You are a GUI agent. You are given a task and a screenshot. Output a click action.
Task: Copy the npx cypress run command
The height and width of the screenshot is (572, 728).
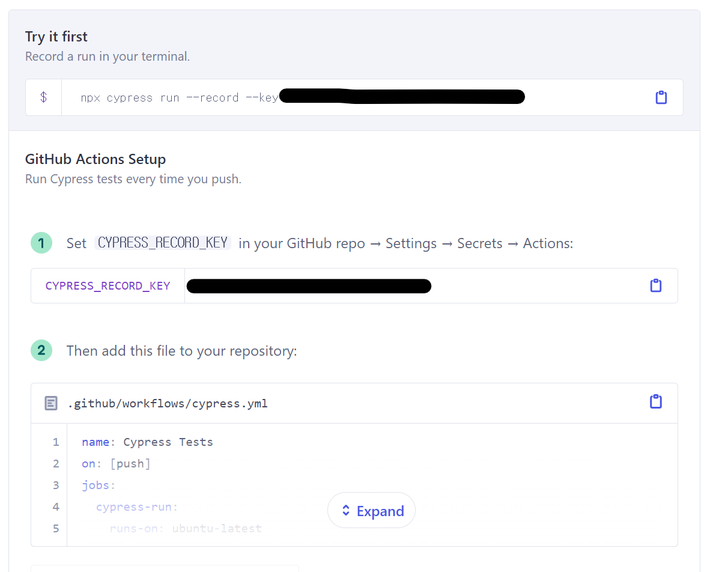point(661,97)
